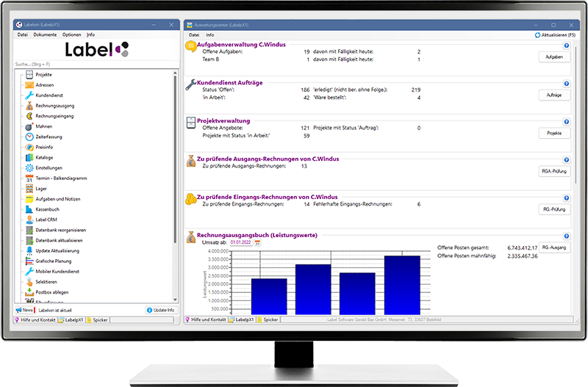Image resolution: width=588 pixels, height=387 pixels.
Task: Click the Kundendienst Aufträge heading
Action: click(x=230, y=83)
